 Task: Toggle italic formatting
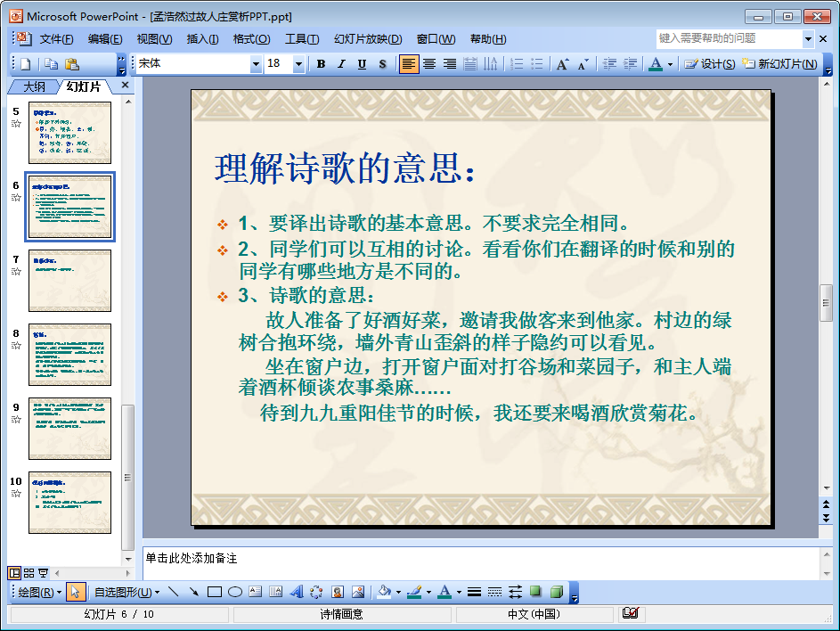point(341,64)
